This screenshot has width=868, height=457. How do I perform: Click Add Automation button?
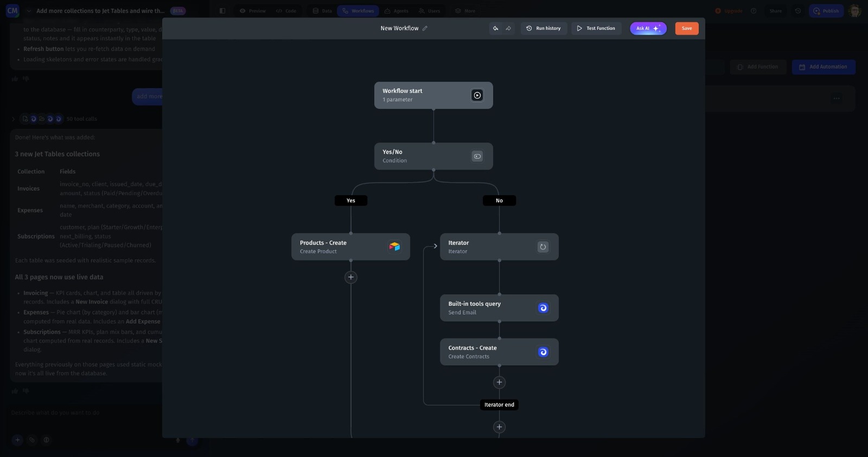[824, 67]
